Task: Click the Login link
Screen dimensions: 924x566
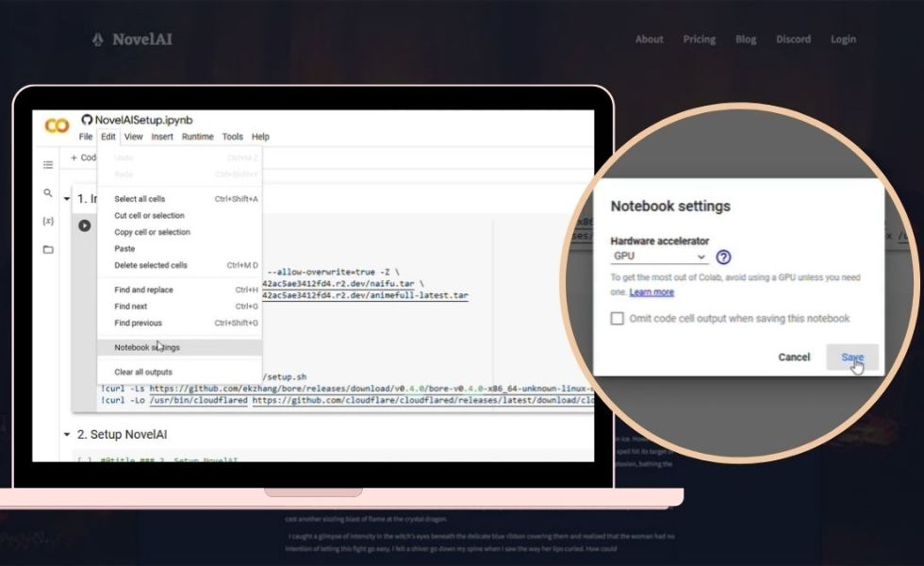Action: pyautogui.click(x=843, y=39)
